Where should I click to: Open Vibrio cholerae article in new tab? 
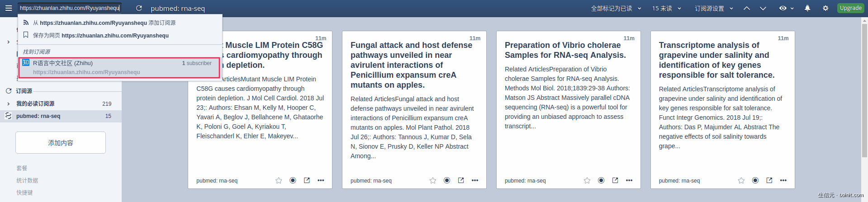[x=615, y=180]
